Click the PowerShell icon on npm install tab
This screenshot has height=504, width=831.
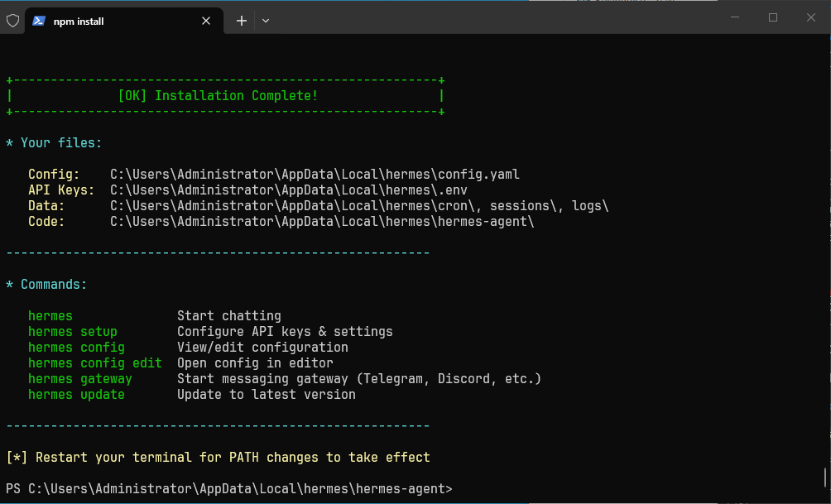click(39, 21)
